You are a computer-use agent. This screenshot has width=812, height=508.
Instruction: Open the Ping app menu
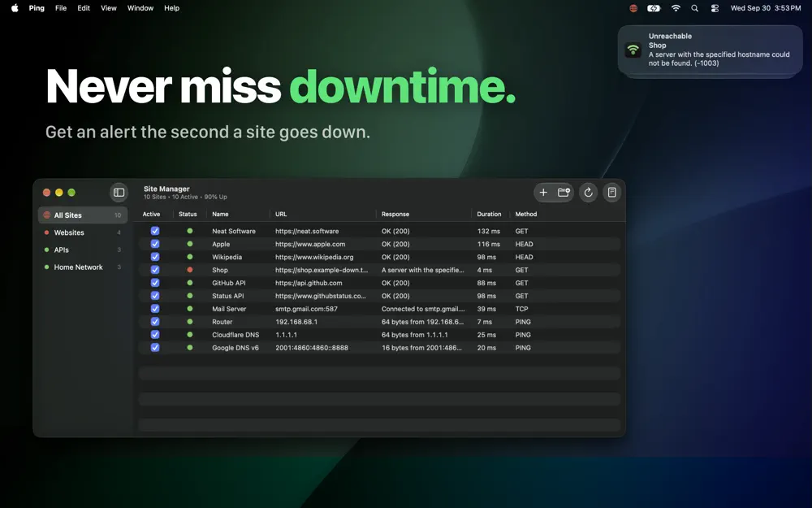coord(37,8)
